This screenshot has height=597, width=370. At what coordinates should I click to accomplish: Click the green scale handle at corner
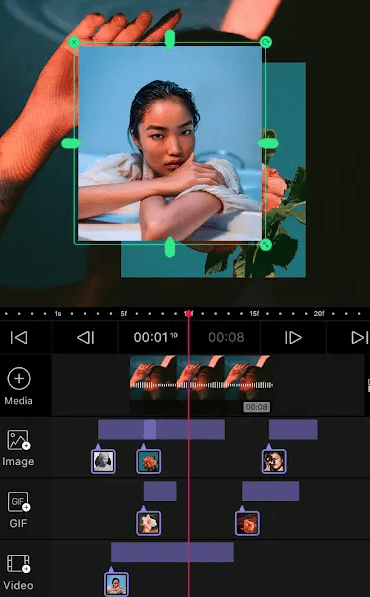point(265,244)
